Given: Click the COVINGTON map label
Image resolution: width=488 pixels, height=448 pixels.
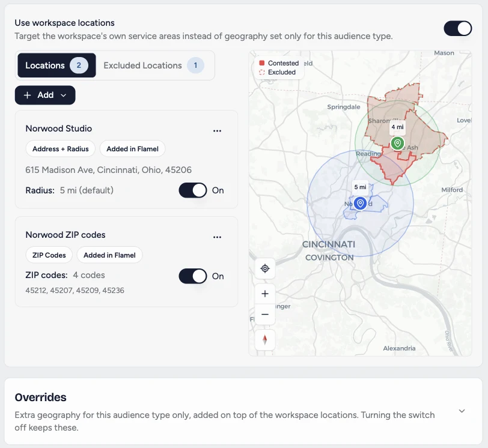Looking at the screenshot, I should (x=329, y=258).
